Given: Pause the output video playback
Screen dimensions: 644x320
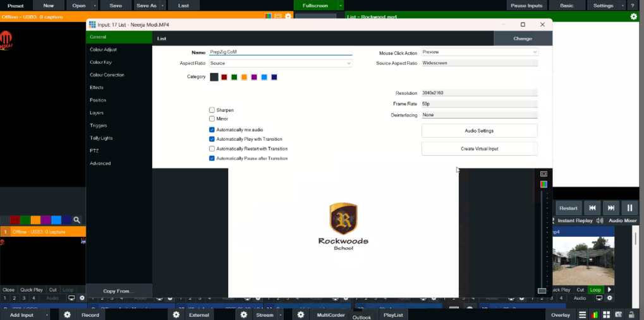Looking at the screenshot, I should click(x=629, y=208).
